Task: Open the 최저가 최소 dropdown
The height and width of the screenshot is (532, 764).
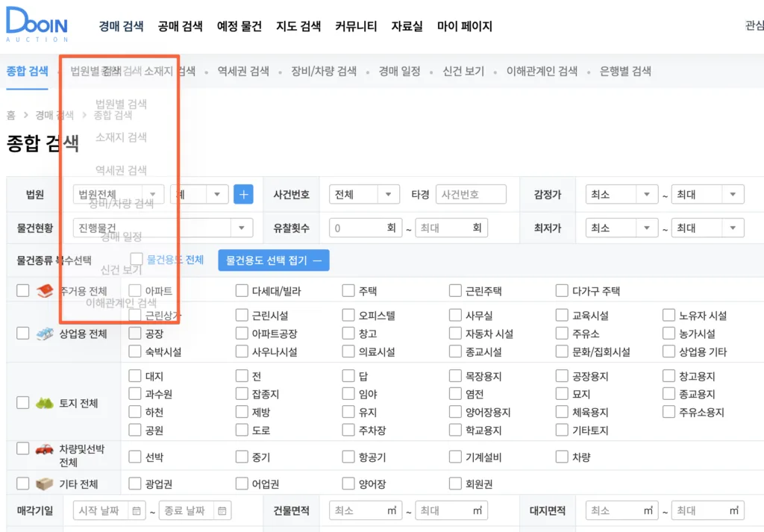Action: click(621, 228)
